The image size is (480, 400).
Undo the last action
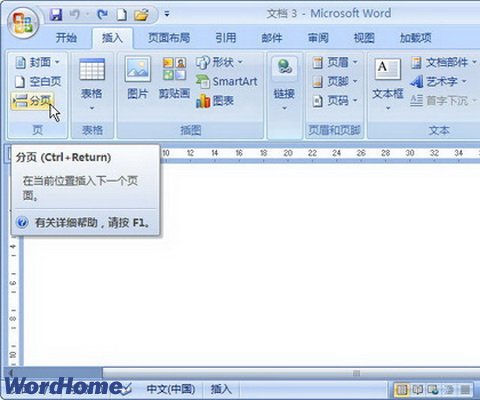click(75, 14)
